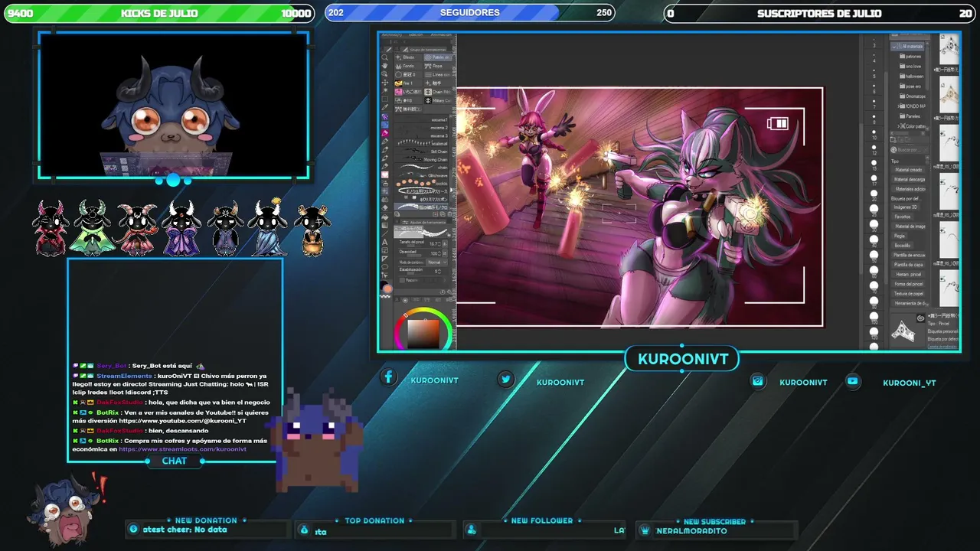Click the orange main color swatch

point(387,289)
